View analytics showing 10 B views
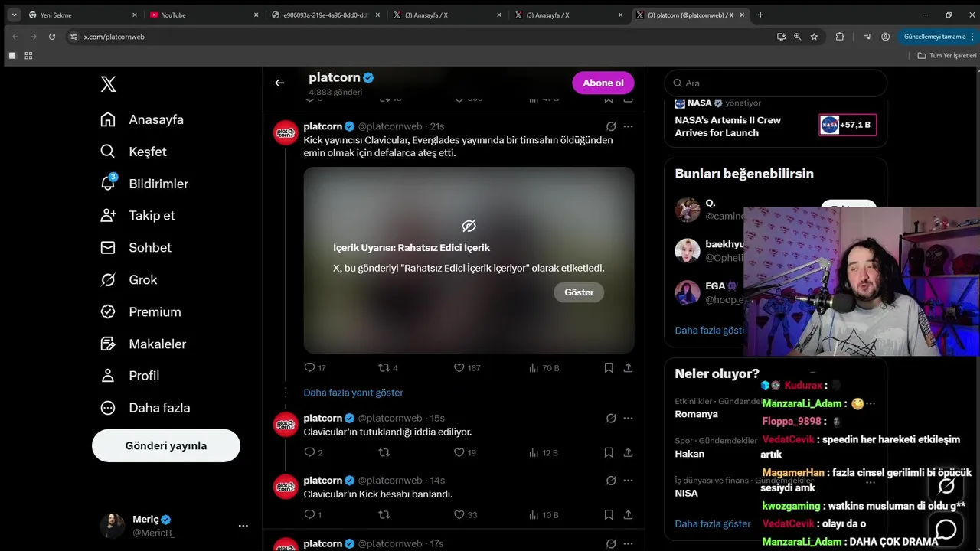The height and width of the screenshot is (551, 980). [x=544, y=515]
